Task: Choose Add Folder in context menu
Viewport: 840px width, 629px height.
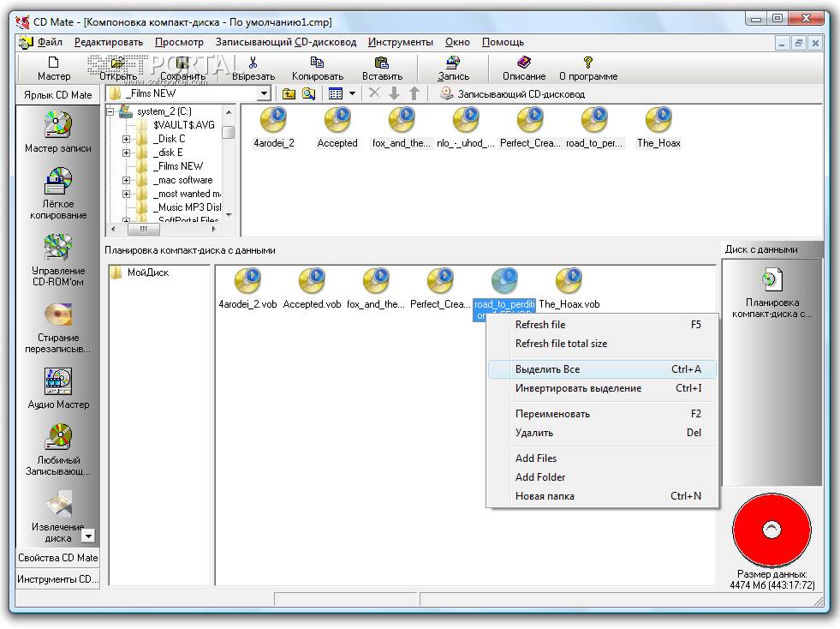Action: 602,476
